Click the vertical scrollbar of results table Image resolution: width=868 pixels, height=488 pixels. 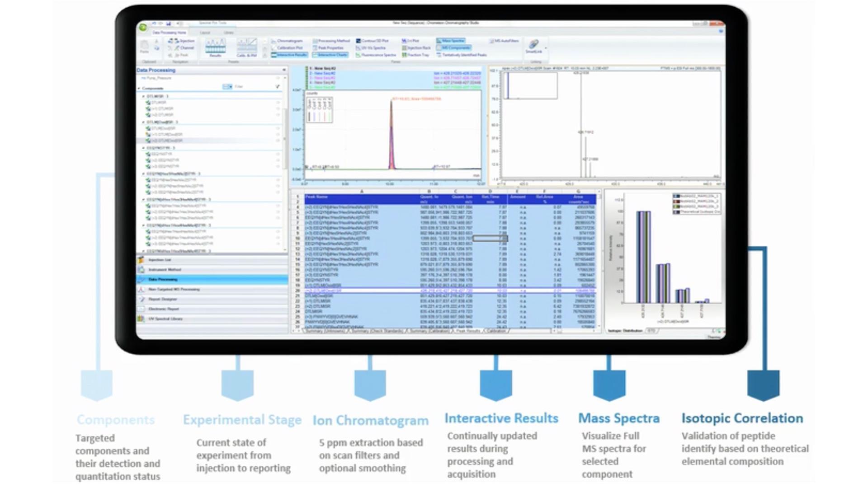tap(599, 258)
